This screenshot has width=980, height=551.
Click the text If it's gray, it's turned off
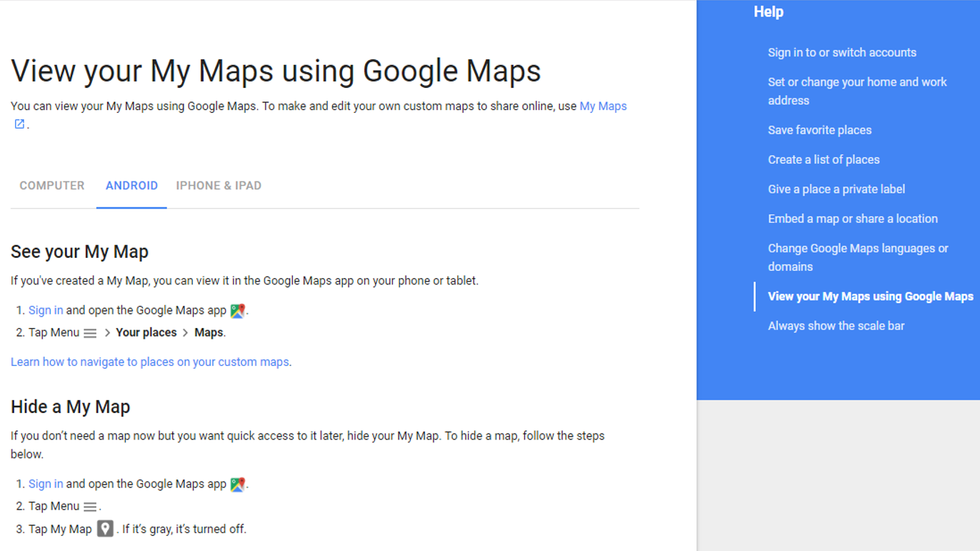(184, 529)
